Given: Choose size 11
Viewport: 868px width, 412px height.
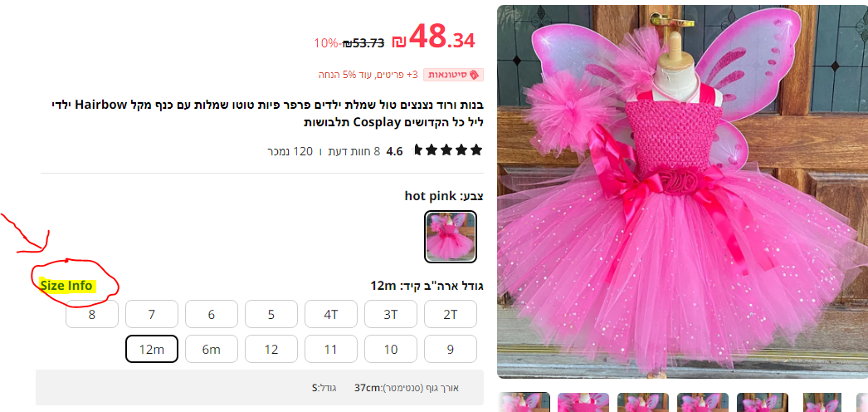Looking at the screenshot, I should pos(331,349).
